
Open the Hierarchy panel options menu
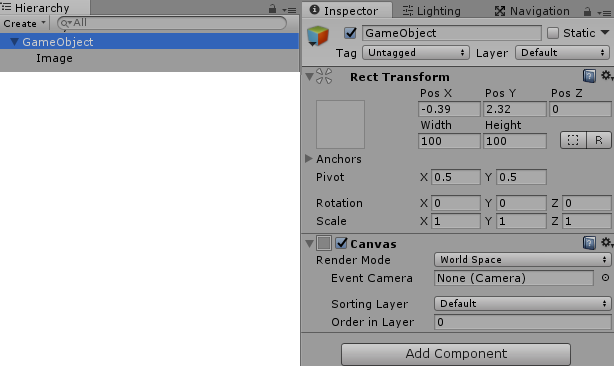(x=289, y=10)
